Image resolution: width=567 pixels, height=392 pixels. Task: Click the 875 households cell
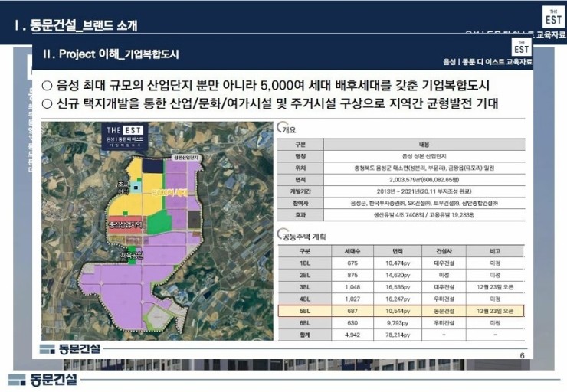[x=352, y=275]
